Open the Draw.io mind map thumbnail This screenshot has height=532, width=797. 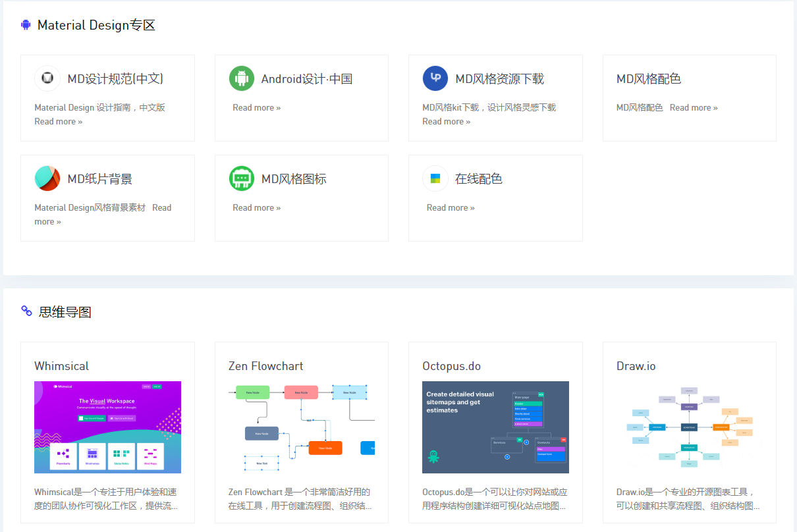[x=689, y=427]
